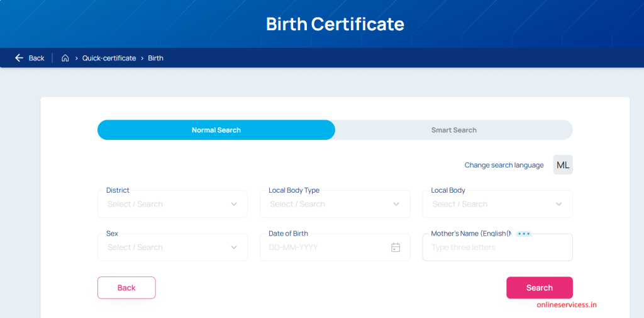This screenshot has height=318, width=644.
Task: Open the Local Body Type dropdown
Action: tap(335, 204)
